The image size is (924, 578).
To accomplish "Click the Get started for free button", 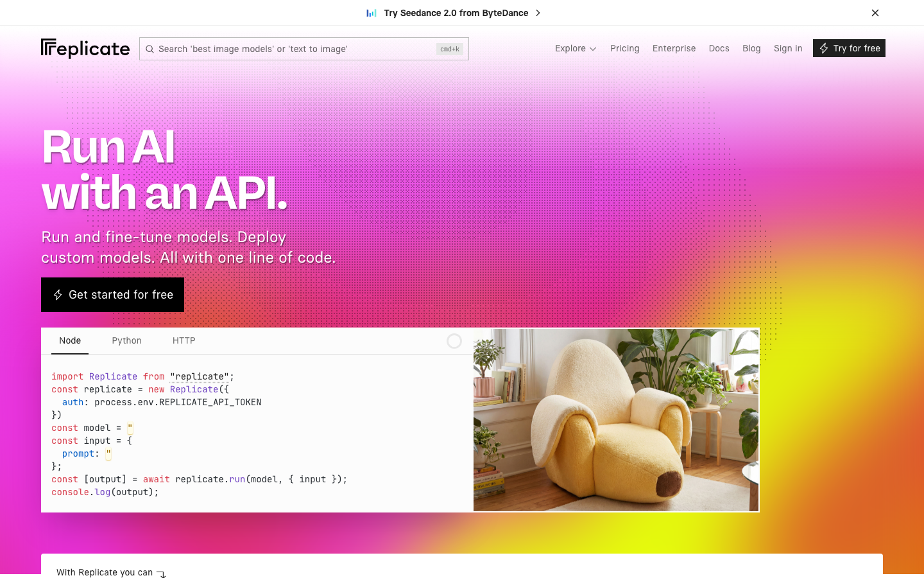I will click(112, 295).
